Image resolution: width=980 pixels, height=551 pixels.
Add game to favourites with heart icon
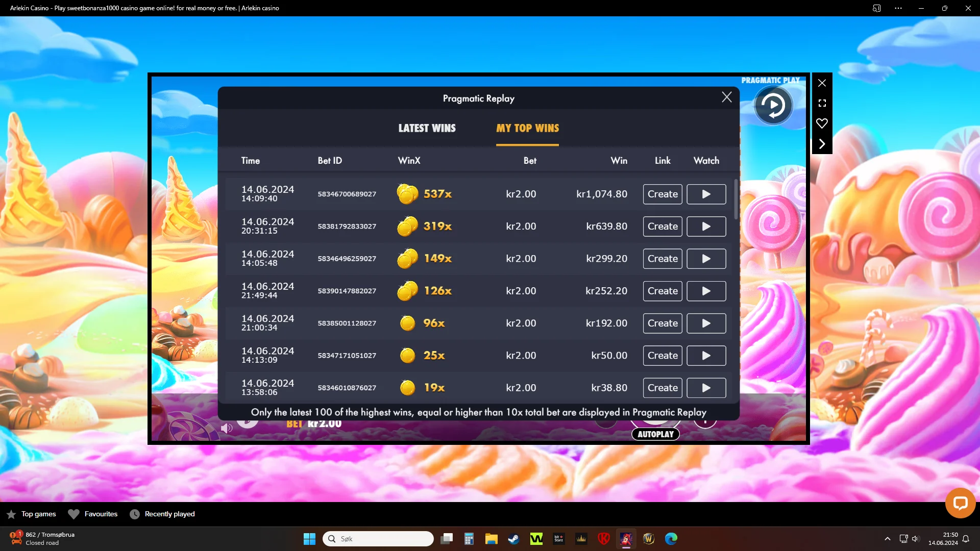click(x=822, y=123)
